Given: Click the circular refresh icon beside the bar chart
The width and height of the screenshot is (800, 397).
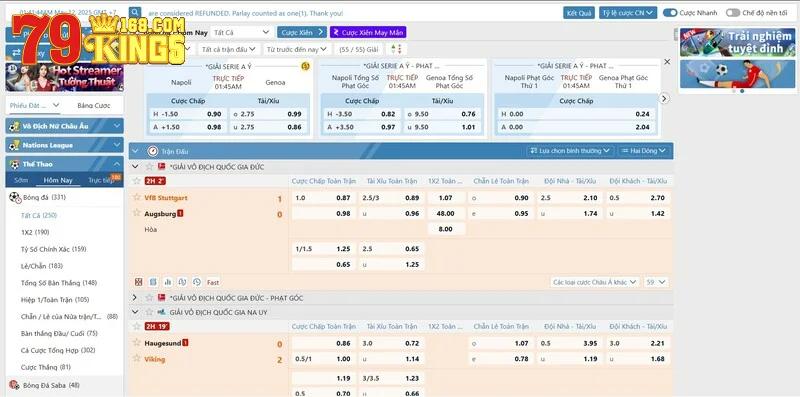Looking at the screenshot, I should tap(182, 282).
